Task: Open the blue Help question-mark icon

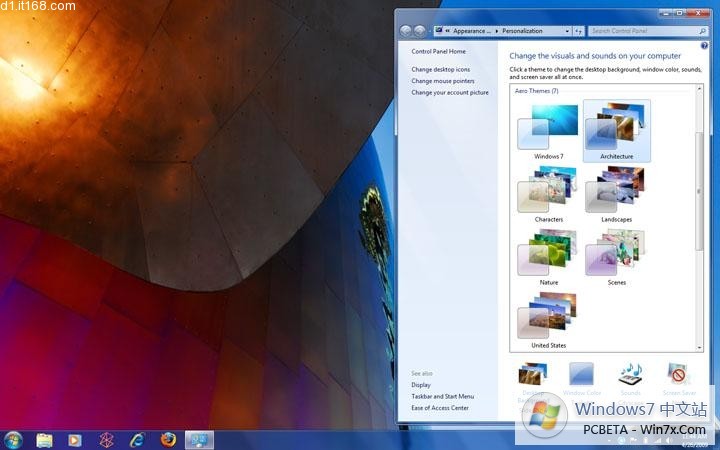Action: point(704,45)
